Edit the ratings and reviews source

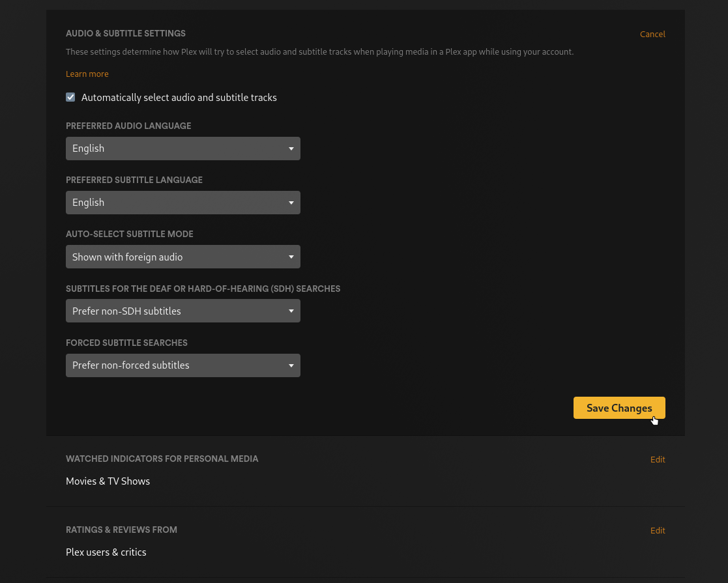pos(658,530)
